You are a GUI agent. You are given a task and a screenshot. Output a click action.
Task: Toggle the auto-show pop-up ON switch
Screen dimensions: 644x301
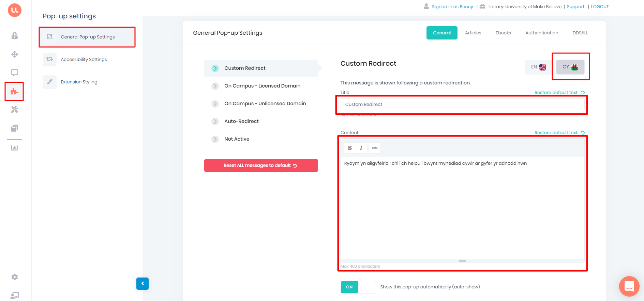click(x=358, y=287)
